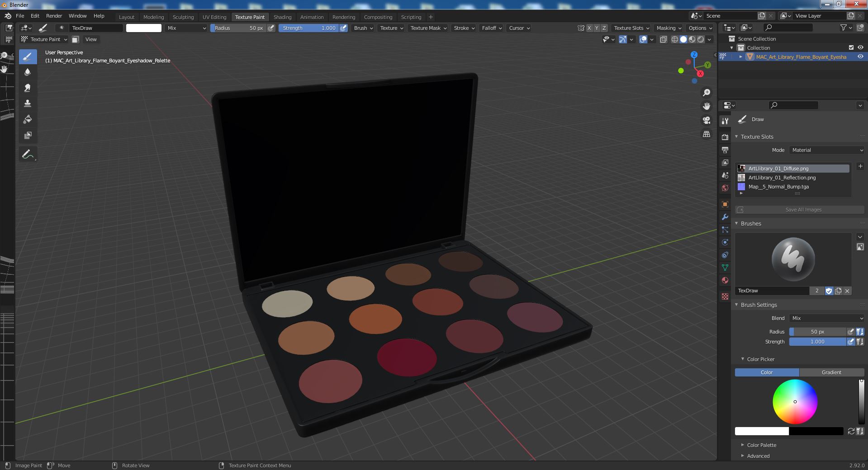The height and width of the screenshot is (470, 868).
Task: Select the Clone stamp tool
Action: click(x=28, y=103)
